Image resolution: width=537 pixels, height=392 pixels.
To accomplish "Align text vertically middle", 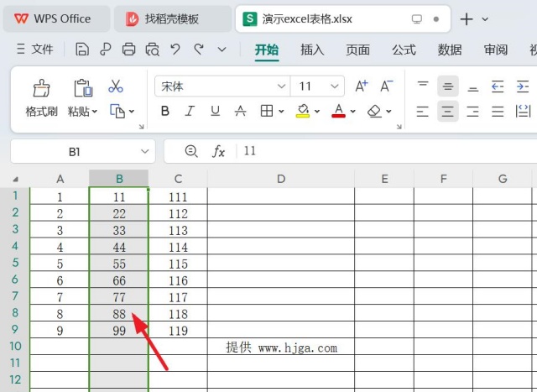I will pyautogui.click(x=447, y=86).
